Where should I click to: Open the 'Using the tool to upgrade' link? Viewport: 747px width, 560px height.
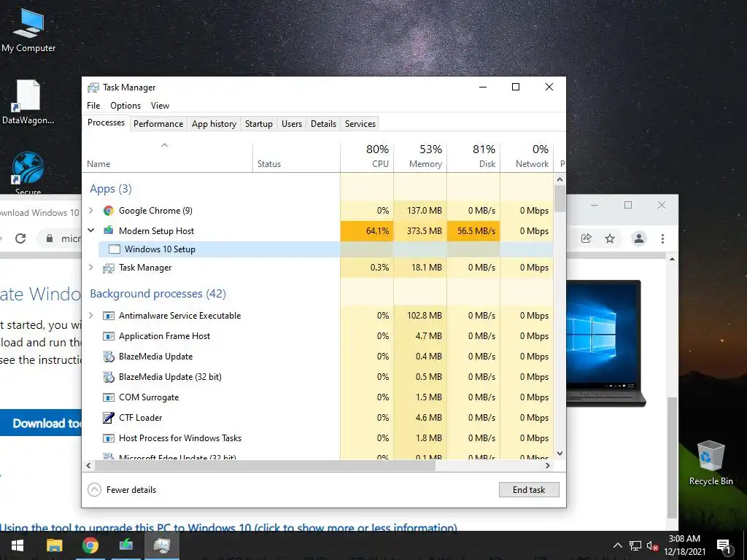tap(228, 526)
